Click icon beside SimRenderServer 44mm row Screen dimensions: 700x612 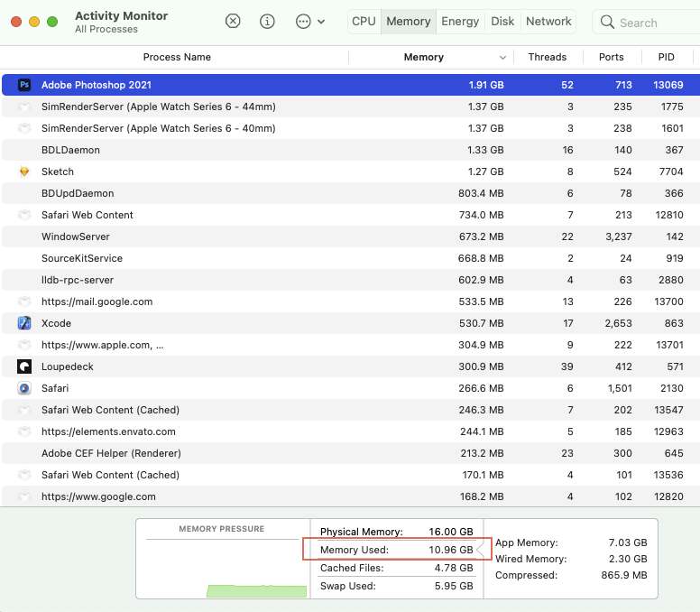(24, 107)
